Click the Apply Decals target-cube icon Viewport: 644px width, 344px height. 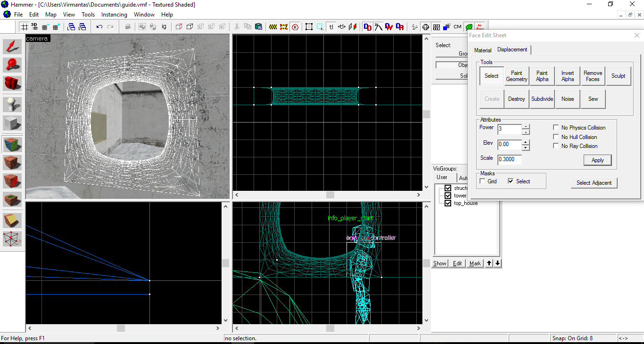pyautogui.click(x=13, y=181)
